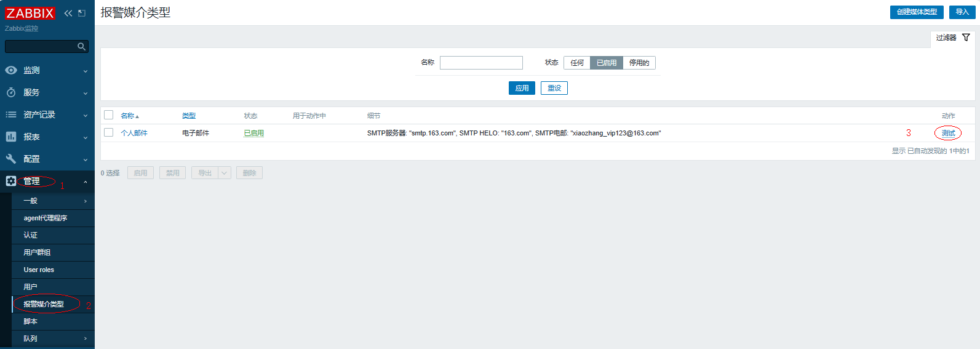Click the 重设 filter button

[x=554, y=88]
